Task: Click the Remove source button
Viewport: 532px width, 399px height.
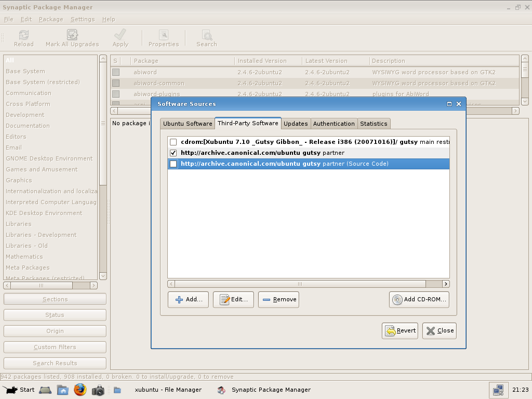Action: pyautogui.click(x=278, y=300)
